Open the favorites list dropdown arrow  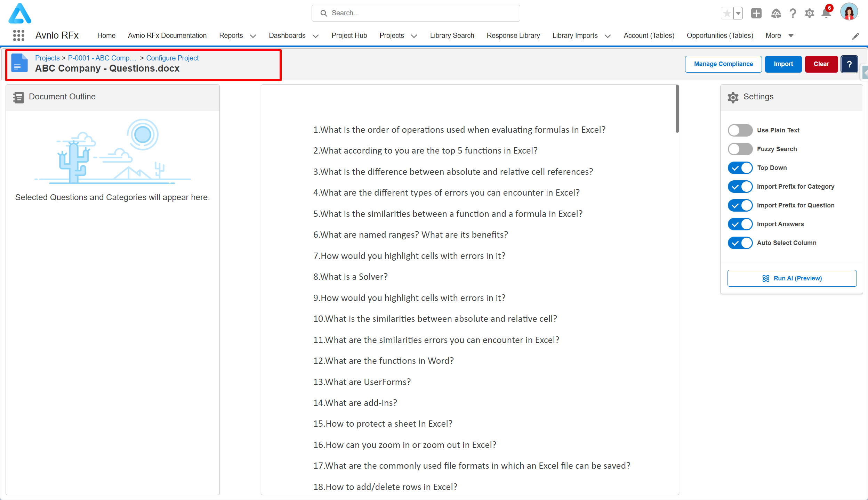pyautogui.click(x=738, y=14)
